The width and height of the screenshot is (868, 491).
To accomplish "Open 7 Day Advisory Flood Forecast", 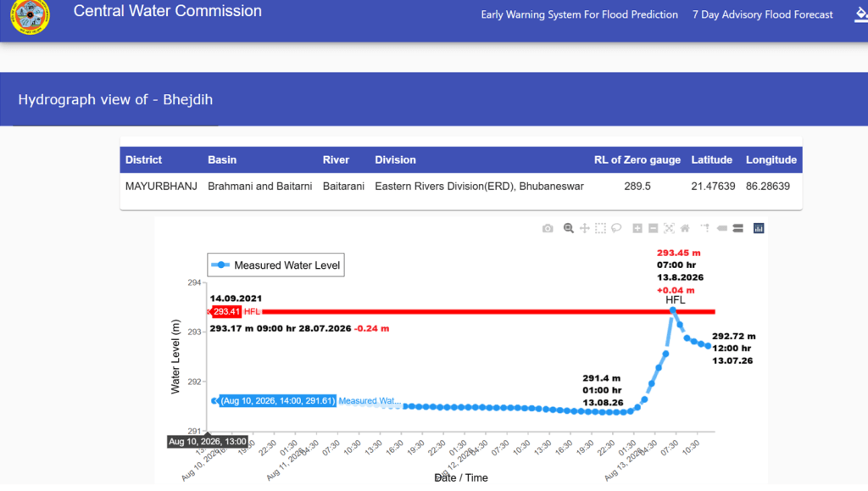I will tap(762, 15).
